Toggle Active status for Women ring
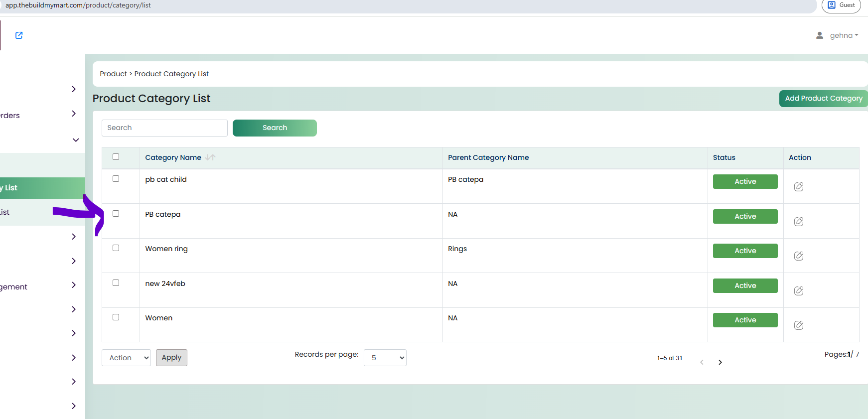The height and width of the screenshot is (419, 868). (745, 251)
